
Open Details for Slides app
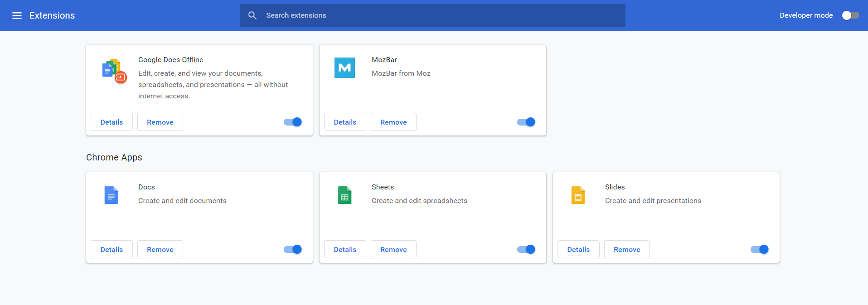[578, 249]
